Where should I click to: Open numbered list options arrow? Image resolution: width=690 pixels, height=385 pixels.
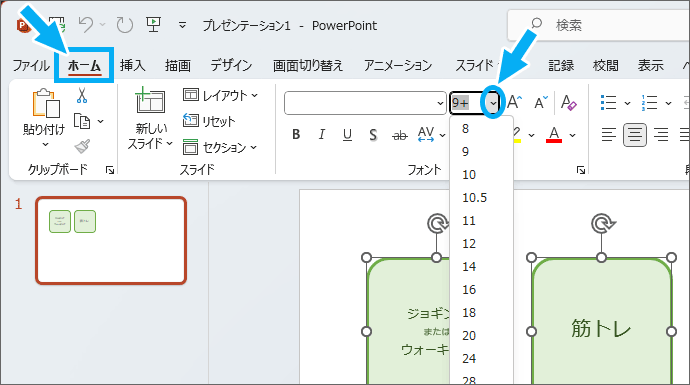point(668,103)
